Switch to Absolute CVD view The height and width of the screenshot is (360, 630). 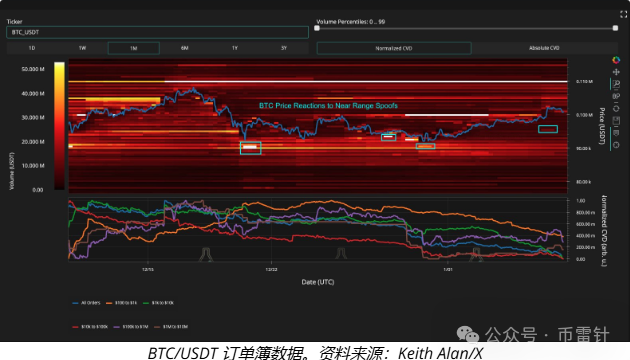click(544, 48)
